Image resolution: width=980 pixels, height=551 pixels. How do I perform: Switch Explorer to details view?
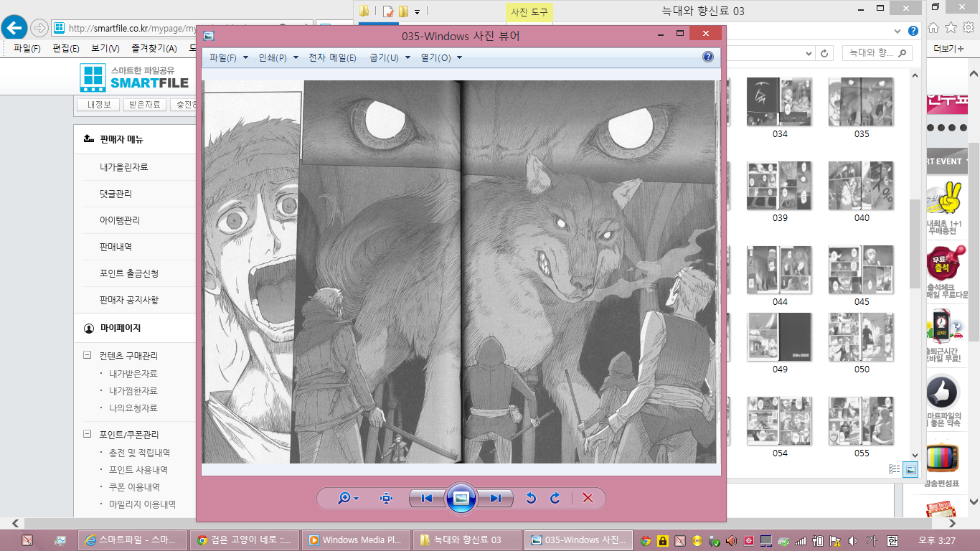pyautogui.click(x=895, y=469)
